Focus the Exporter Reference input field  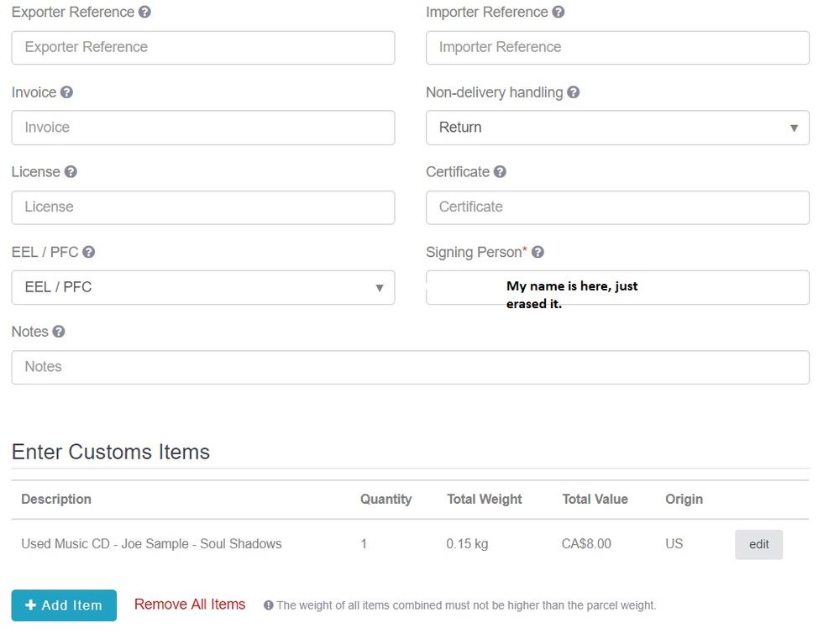[202, 48]
